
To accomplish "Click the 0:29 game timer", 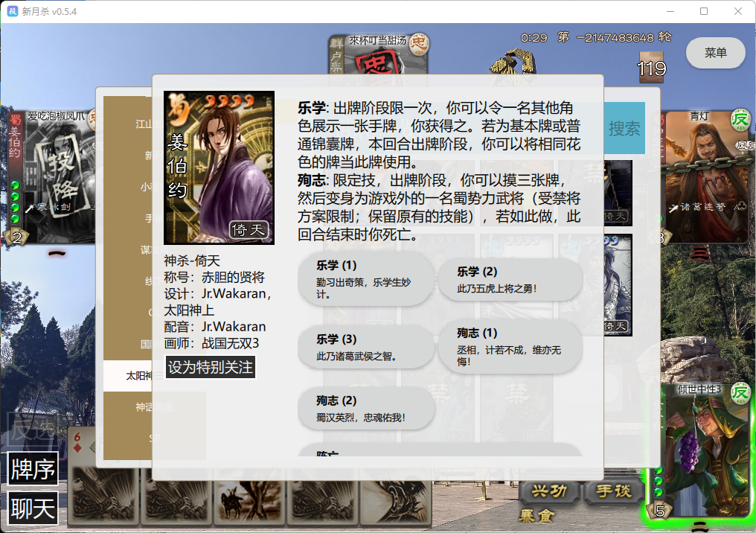I will tap(534, 38).
